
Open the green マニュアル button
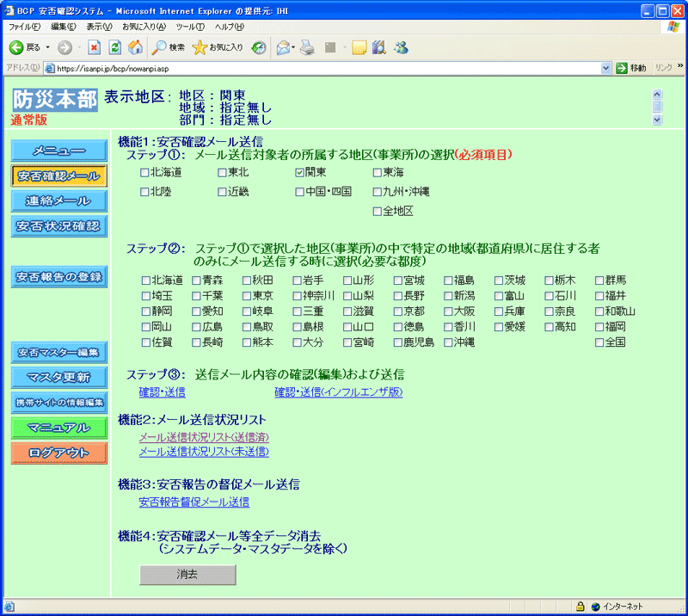(59, 428)
